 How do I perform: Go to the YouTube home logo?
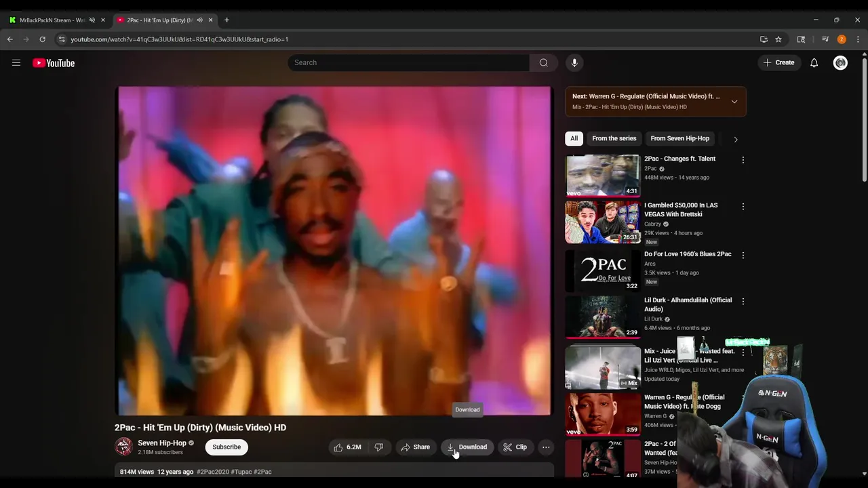[54, 63]
